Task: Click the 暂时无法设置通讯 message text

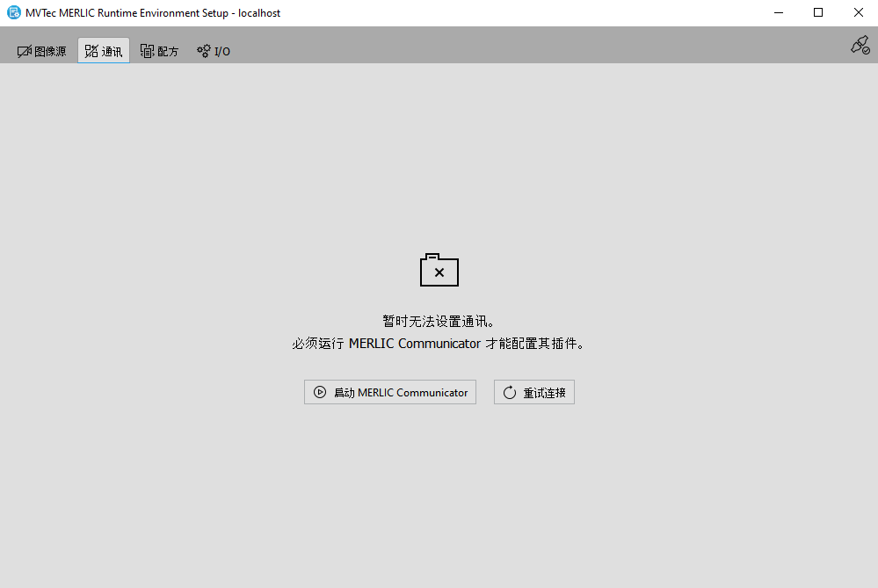Action: tap(439, 321)
